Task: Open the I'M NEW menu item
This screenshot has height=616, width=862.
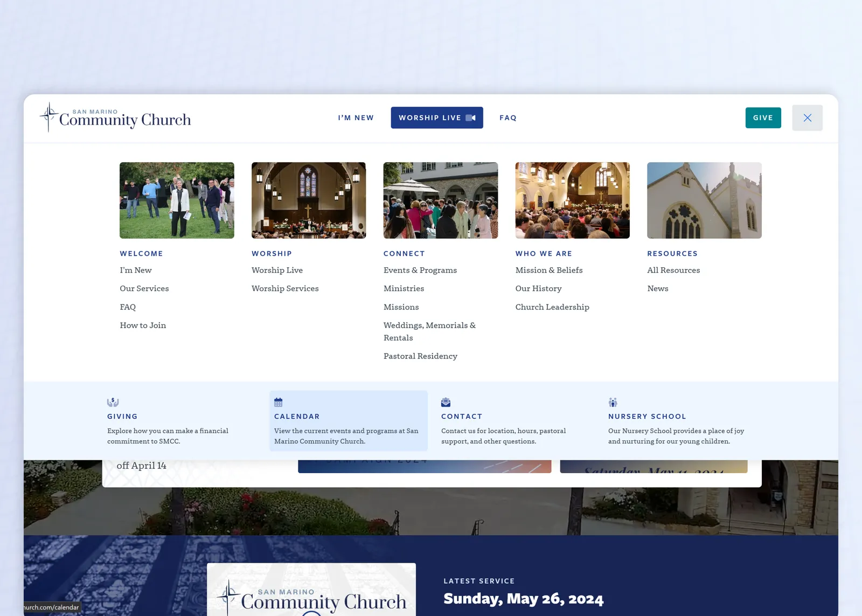Action: click(356, 117)
